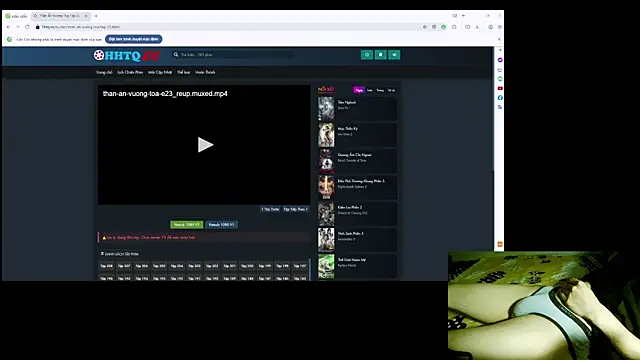
Task: Open Vĩnh Sinh Phần 3 entry
Action: click(357, 240)
